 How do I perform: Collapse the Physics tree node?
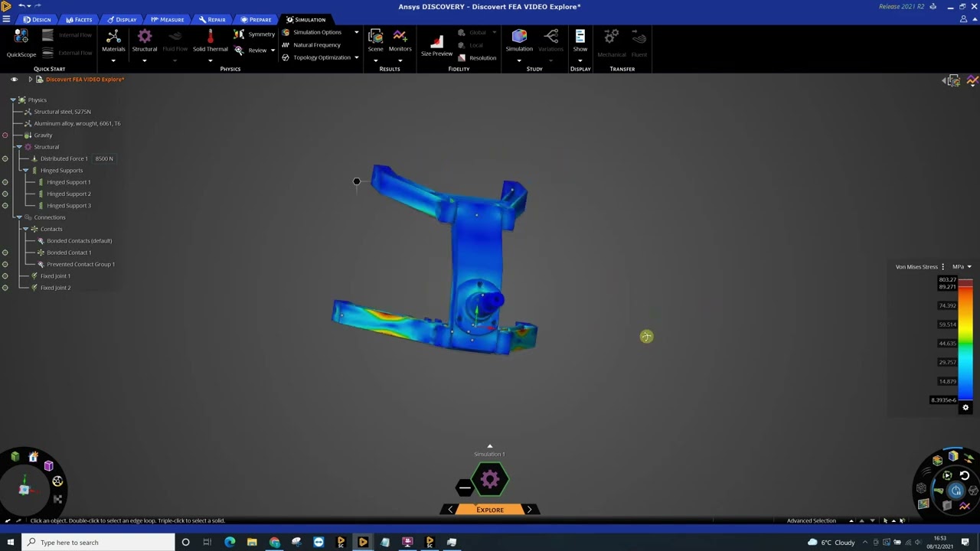(x=13, y=100)
